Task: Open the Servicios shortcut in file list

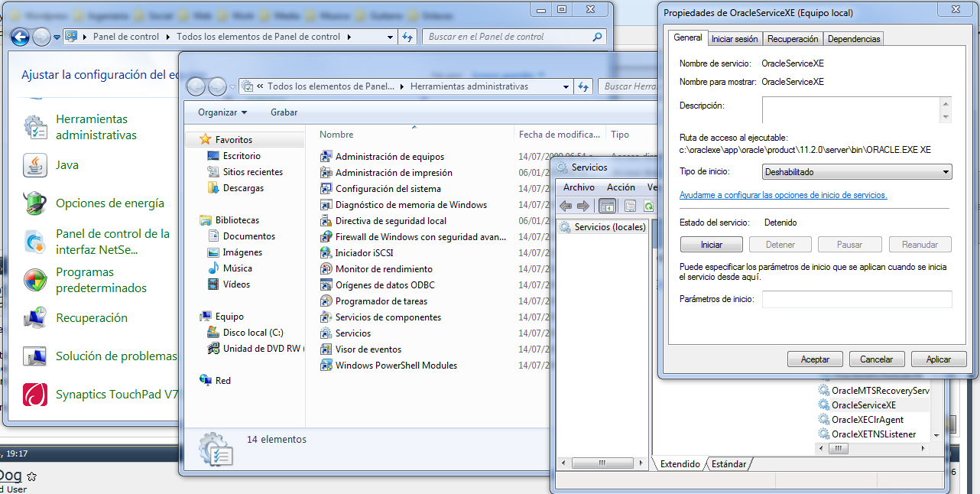Action: 353,333
